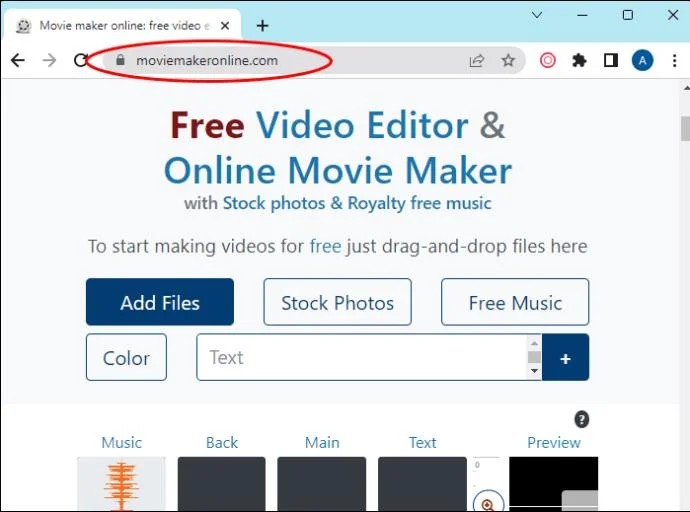Close the Movie maker online tab
690x512 pixels.
pyautogui.click(x=225, y=26)
